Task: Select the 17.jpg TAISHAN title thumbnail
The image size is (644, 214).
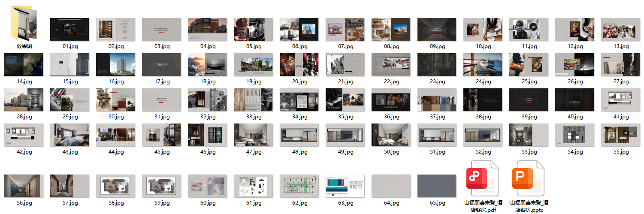Action: pyautogui.click(x=161, y=65)
